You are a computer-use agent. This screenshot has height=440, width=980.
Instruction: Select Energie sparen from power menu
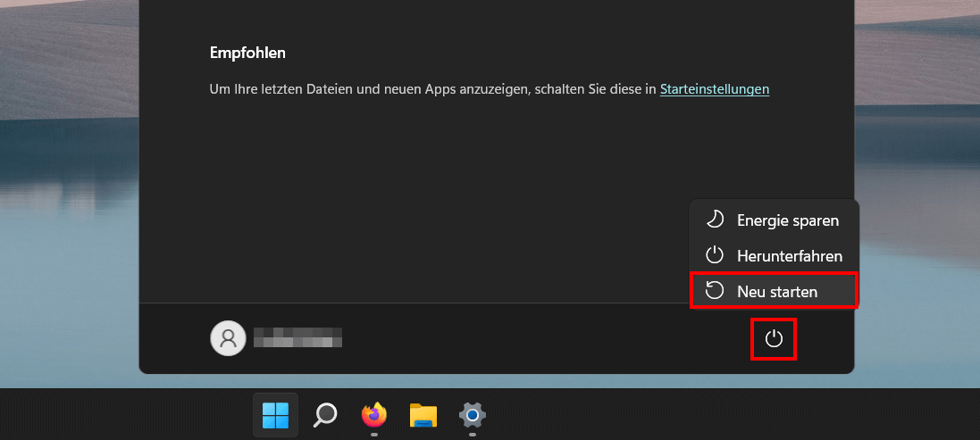pos(774,220)
